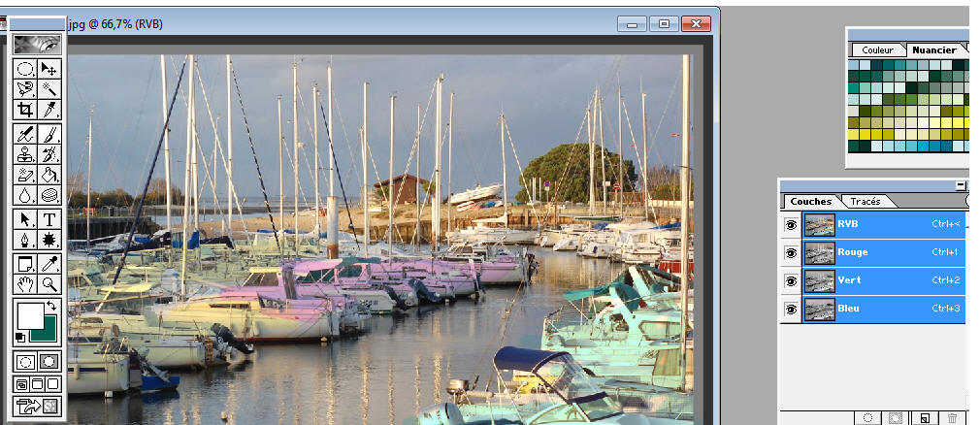Image resolution: width=980 pixels, height=425 pixels.
Task: Reset to default black and white colors
Action: coord(20,338)
